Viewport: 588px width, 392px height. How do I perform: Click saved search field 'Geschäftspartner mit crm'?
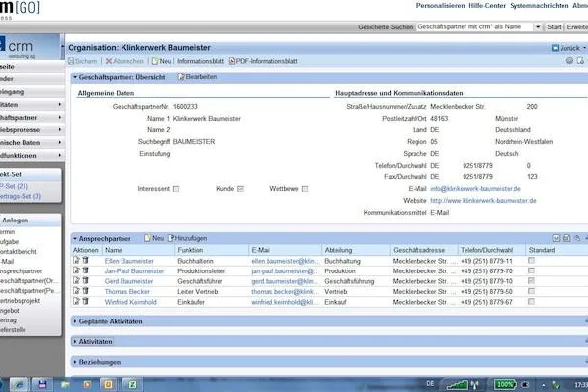pyautogui.click(x=474, y=27)
